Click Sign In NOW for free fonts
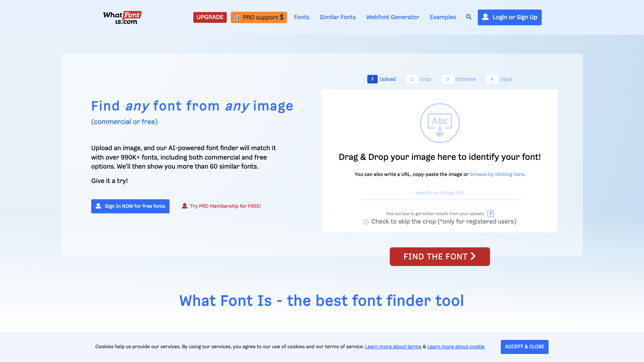Screen dimensions: 644x362 pos(130,206)
